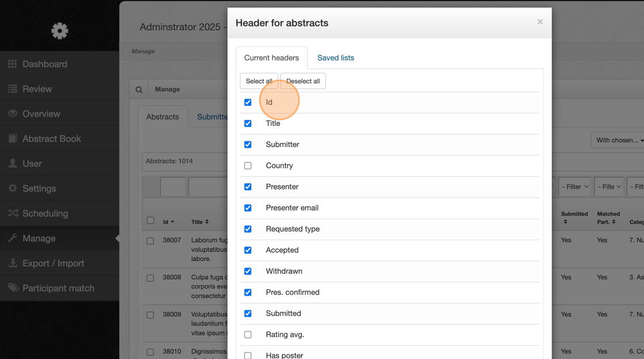This screenshot has height=359, width=644.
Task: Click the Abstracts: 1014 count text
Action: 169,161
